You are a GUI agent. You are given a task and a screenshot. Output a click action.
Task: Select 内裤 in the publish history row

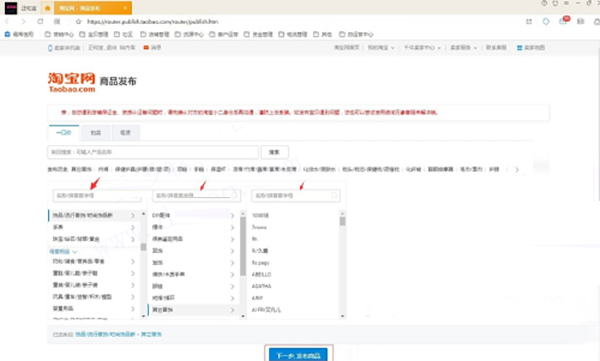[103, 169]
